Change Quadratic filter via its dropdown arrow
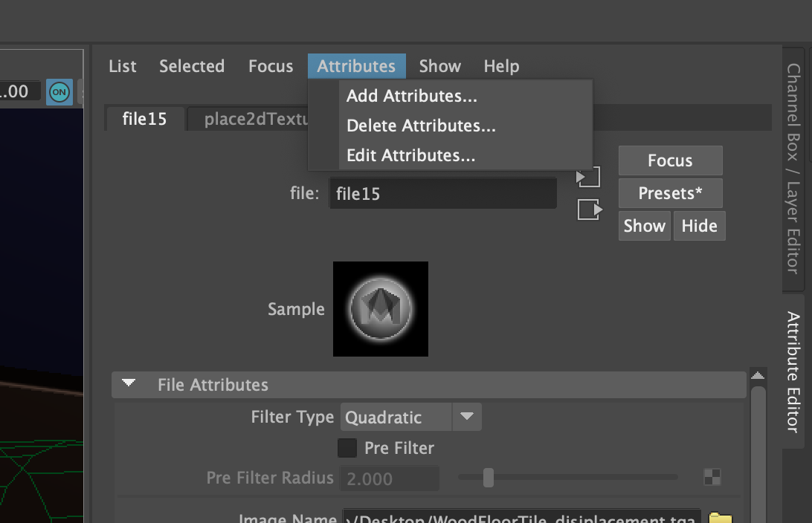Viewport: 812px width, 523px height. coord(467,417)
